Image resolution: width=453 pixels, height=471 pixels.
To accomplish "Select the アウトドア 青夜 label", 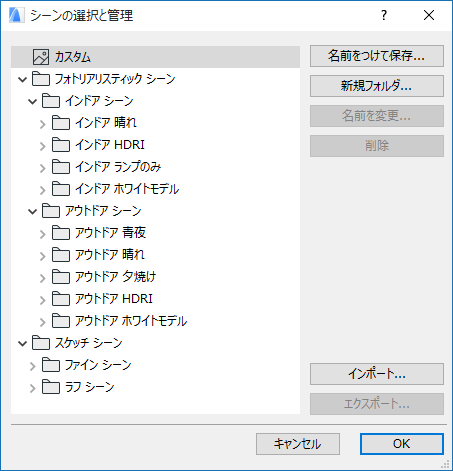I will pyautogui.click(x=110, y=233).
